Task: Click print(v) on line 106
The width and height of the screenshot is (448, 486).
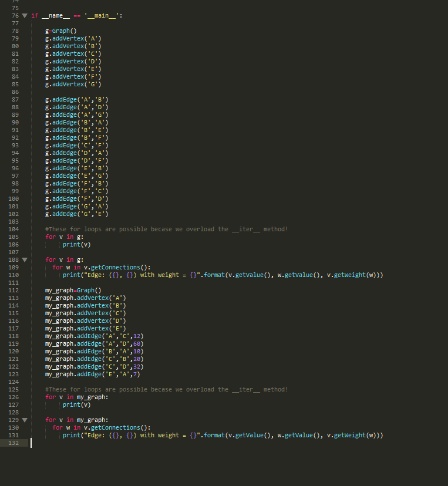Action: coord(76,245)
